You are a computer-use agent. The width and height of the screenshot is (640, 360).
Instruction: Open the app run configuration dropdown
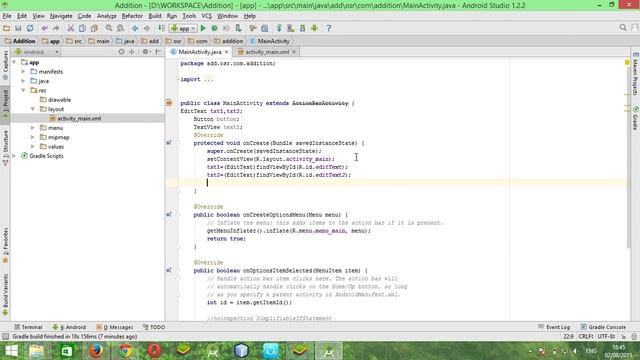(x=183, y=28)
